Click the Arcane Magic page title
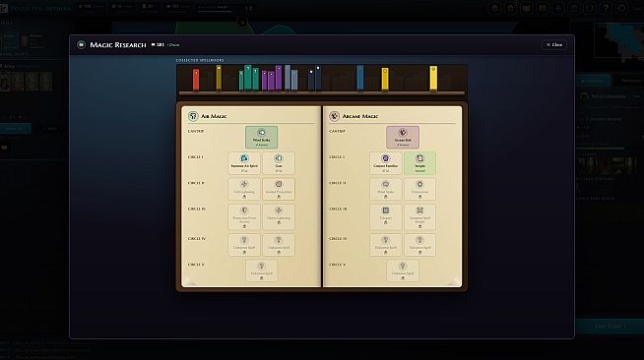The image size is (644, 360). coord(359,116)
